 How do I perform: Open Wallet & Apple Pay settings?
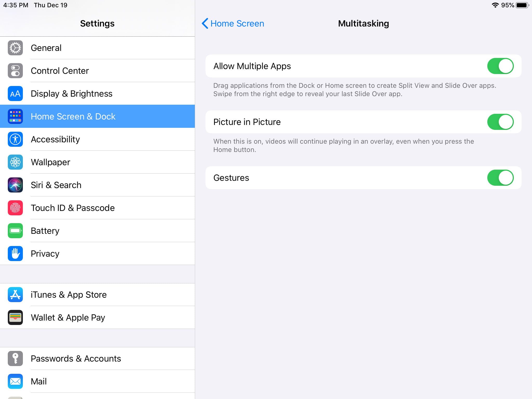(x=97, y=317)
